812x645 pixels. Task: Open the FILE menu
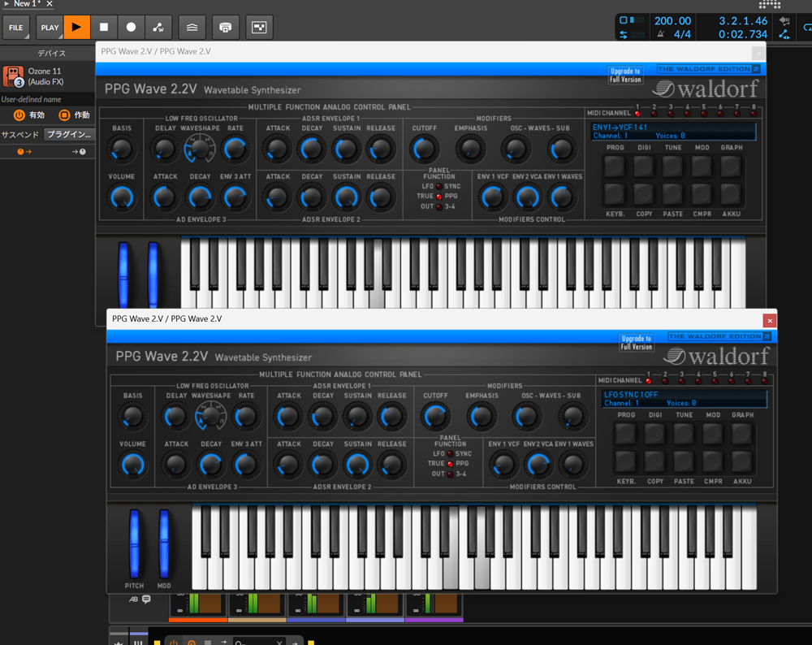pos(16,28)
